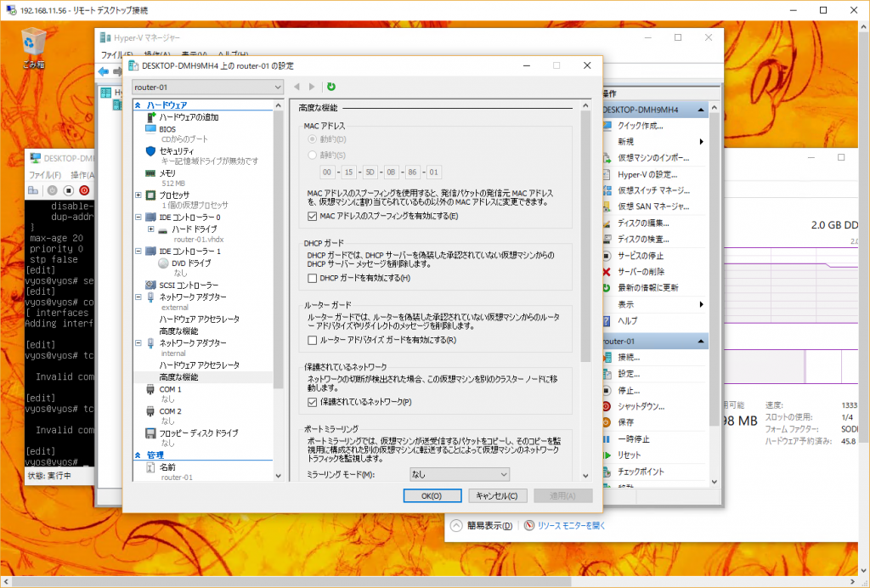
Task: Click the SCSI コントローラー icon
Action: click(x=150, y=286)
